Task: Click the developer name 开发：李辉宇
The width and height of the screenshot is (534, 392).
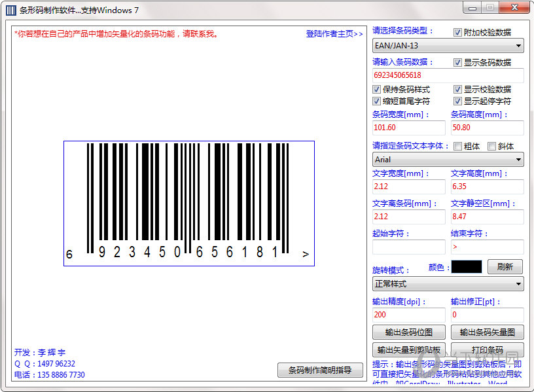Action: [40, 353]
